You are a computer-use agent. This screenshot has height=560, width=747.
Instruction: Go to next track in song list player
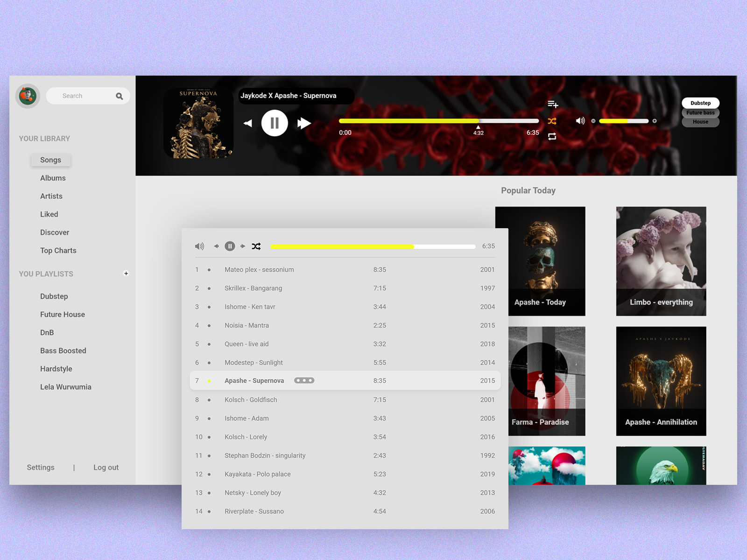click(x=243, y=246)
